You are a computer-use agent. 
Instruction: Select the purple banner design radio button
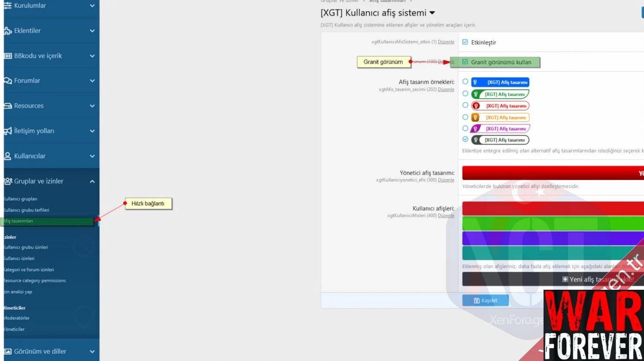465,128
